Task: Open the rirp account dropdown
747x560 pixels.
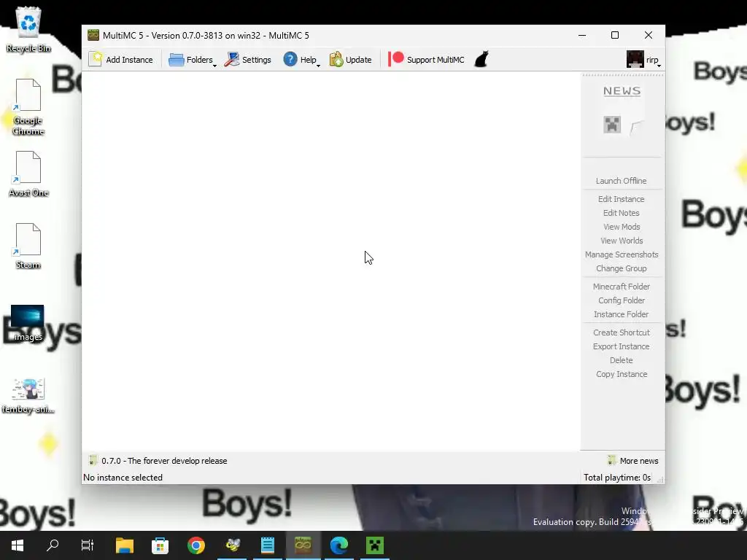Action: click(x=643, y=60)
